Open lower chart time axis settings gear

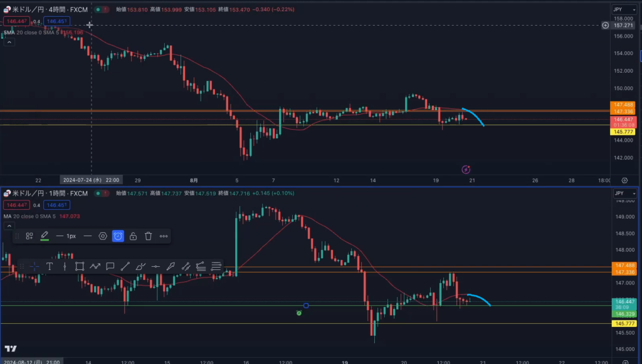point(625,362)
